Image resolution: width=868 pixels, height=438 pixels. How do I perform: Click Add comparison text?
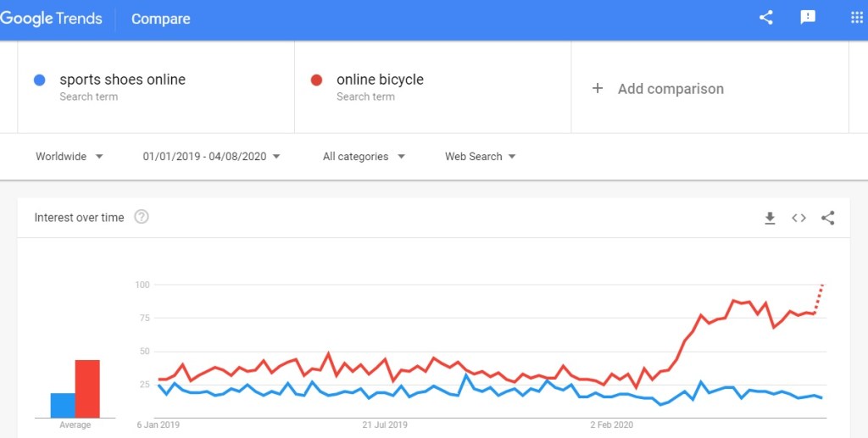click(x=670, y=89)
